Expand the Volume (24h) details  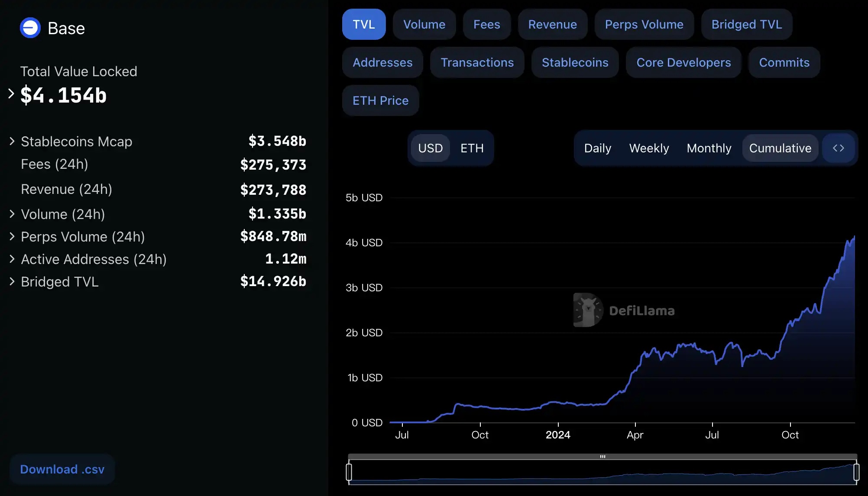12,214
